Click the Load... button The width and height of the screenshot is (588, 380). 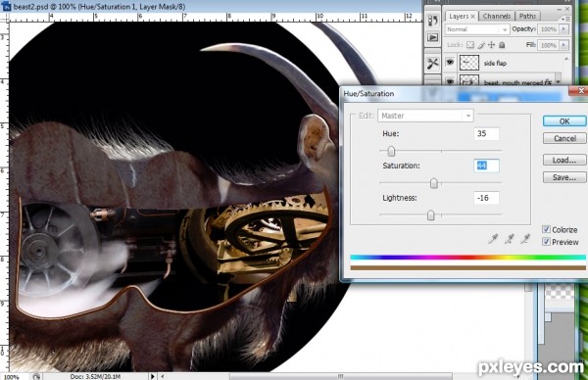point(564,160)
